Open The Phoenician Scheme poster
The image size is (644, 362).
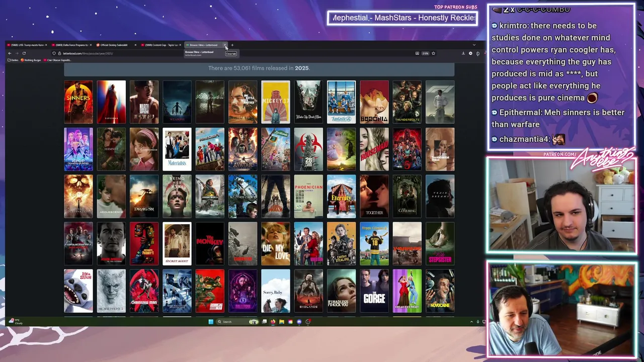point(308,197)
